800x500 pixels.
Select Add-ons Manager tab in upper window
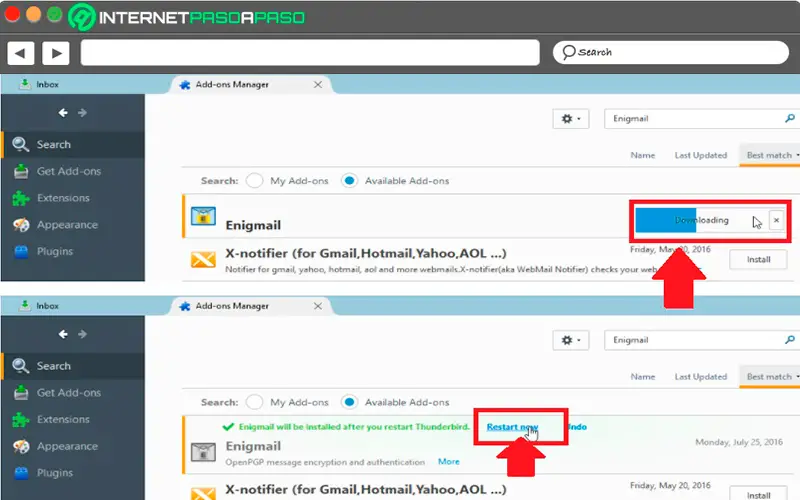tap(232, 84)
